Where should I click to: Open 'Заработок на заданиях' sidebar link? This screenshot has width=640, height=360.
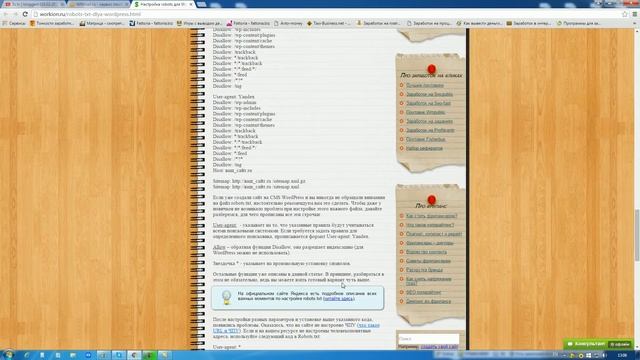(429, 121)
